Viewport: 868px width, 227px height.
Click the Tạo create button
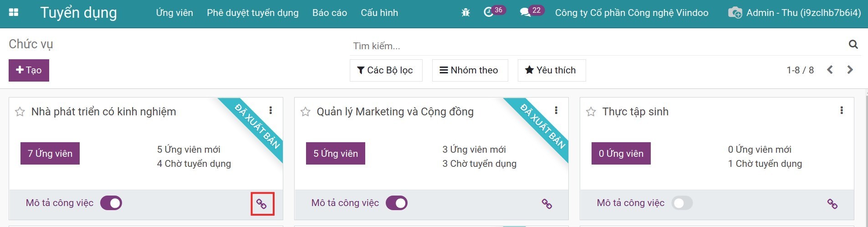coord(29,70)
